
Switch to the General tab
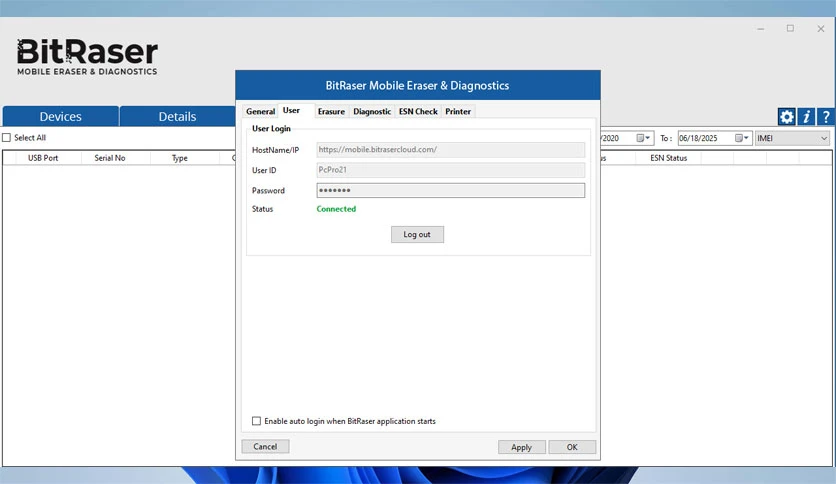coord(260,111)
